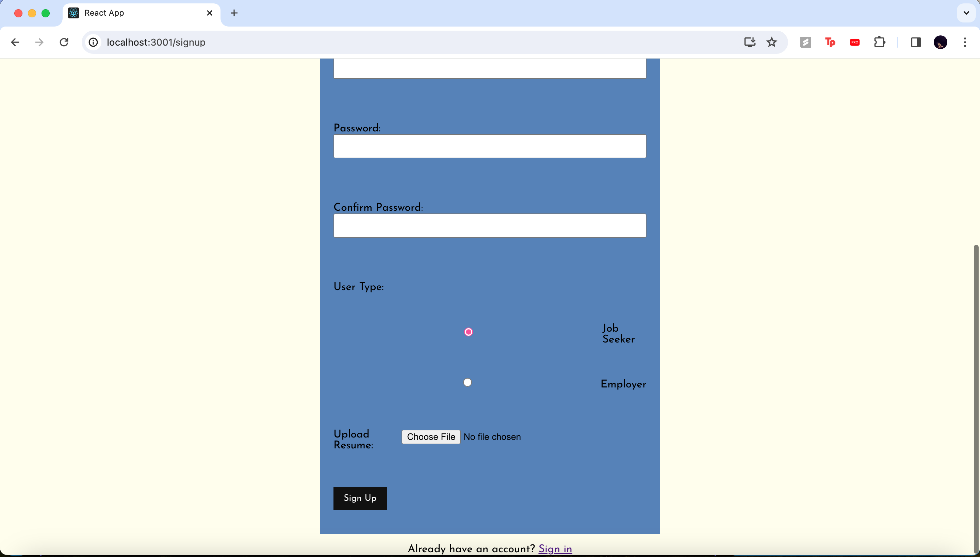Image resolution: width=980 pixels, height=557 pixels.
Task: Click the browser back arrow
Action: click(x=15, y=42)
